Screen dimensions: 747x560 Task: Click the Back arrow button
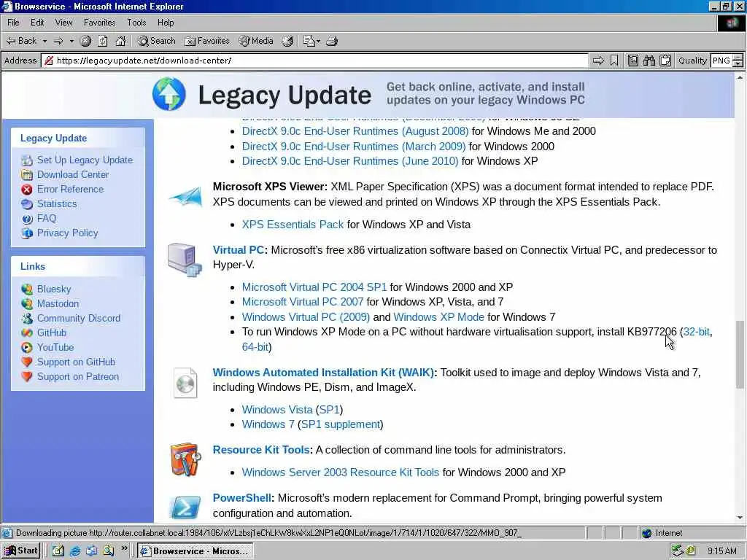click(21, 41)
